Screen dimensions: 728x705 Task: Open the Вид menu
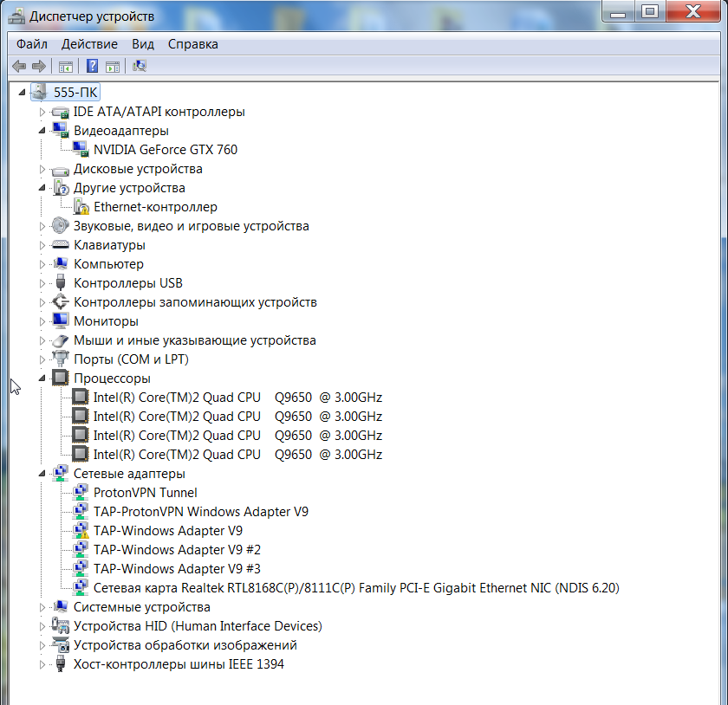[142, 44]
